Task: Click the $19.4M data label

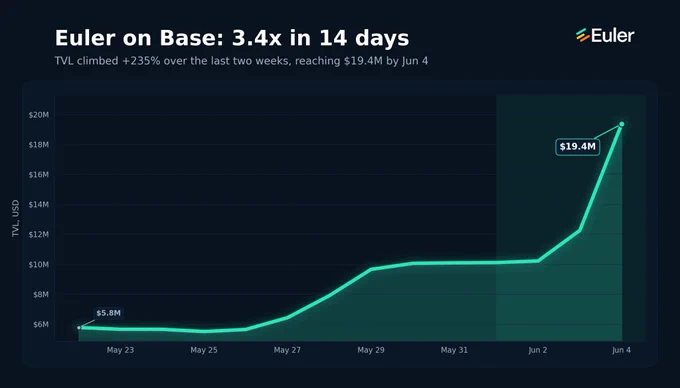Action: (578, 147)
